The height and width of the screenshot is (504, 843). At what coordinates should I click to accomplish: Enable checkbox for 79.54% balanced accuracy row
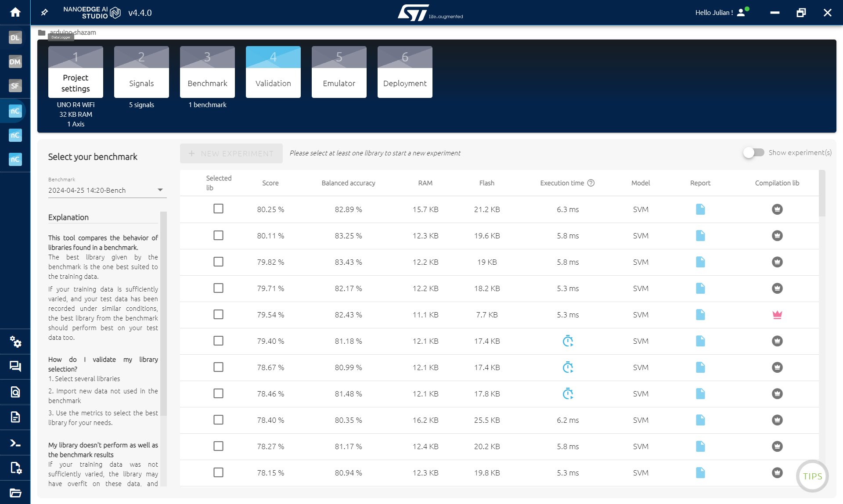click(x=218, y=314)
